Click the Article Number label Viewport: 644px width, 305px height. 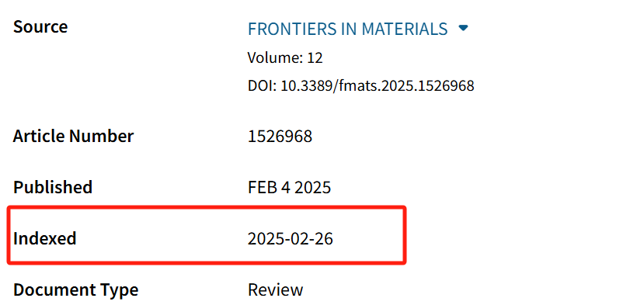click(x=73, y=137)
